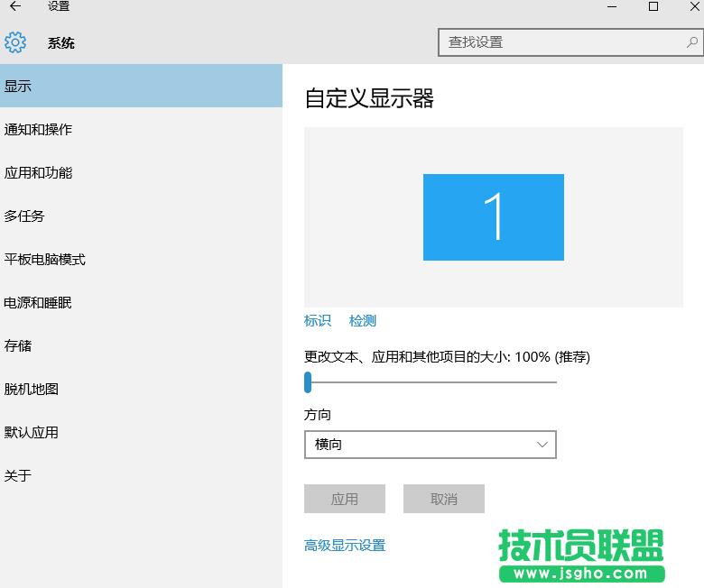Click the magnifier icon in search box
704x588 pixels.
692,42
